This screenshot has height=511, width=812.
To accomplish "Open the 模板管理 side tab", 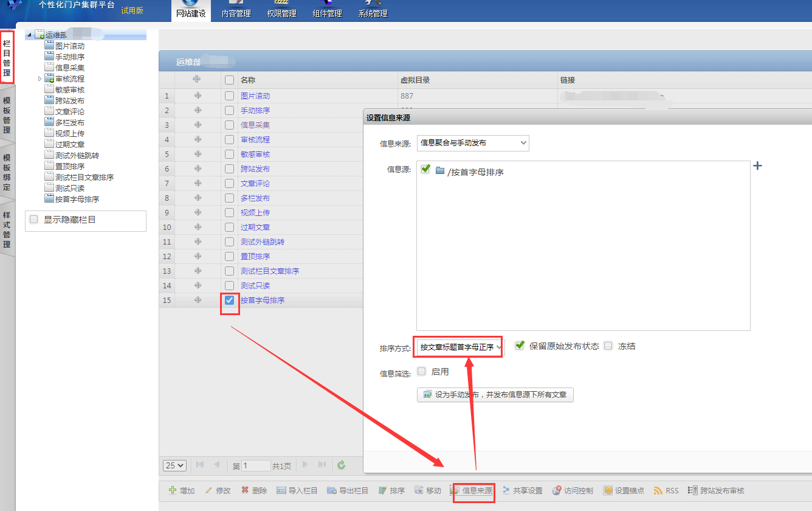I will (7, 115).
